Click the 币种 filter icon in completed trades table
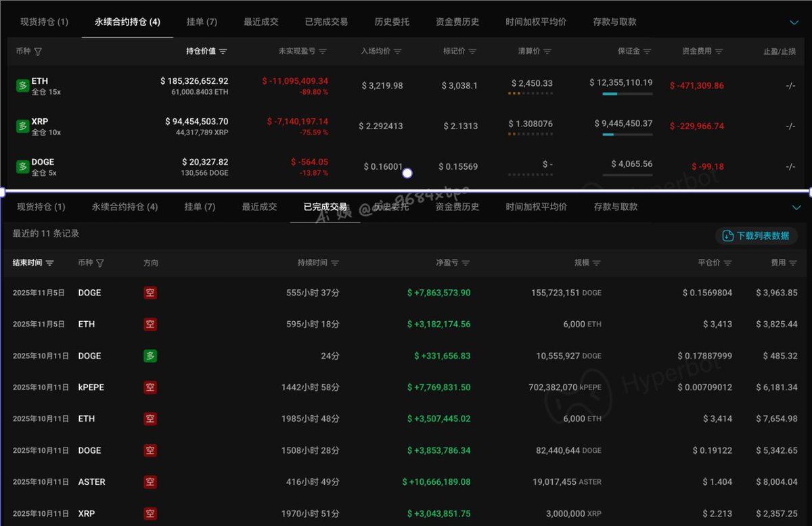This screenshot has height=526, width=812. (100, 263)
